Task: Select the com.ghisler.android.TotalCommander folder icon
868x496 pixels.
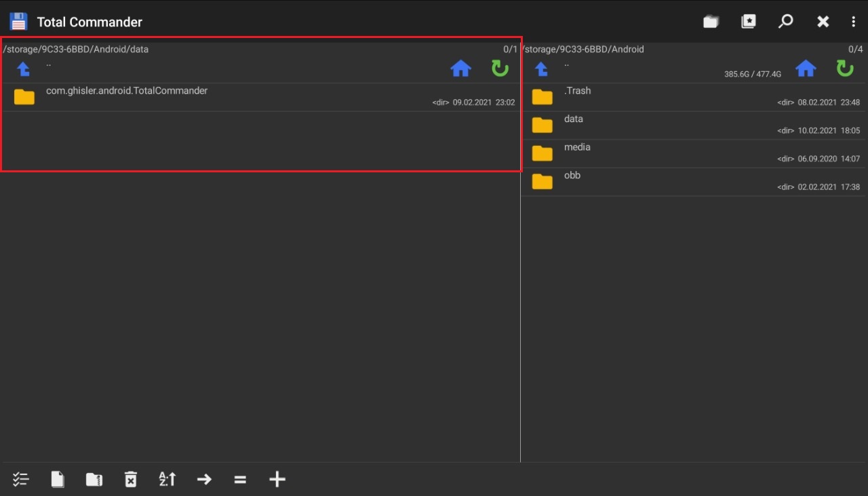Action: coord(24,97)
